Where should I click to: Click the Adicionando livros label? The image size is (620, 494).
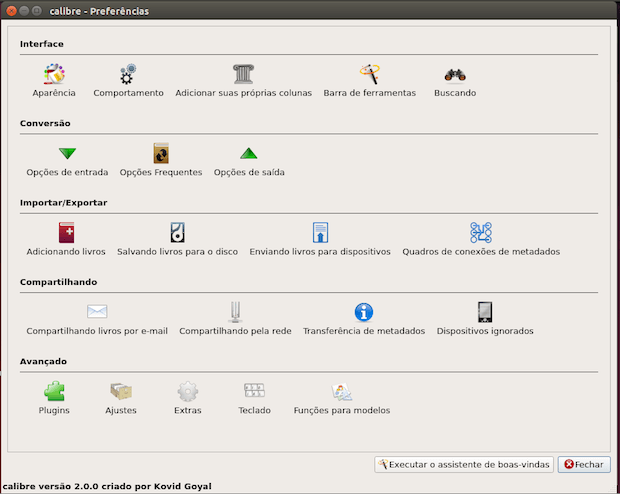(x=66, y=252)
